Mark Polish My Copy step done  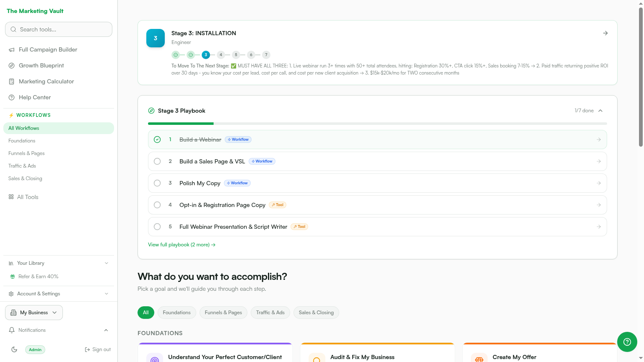point(157,183)
